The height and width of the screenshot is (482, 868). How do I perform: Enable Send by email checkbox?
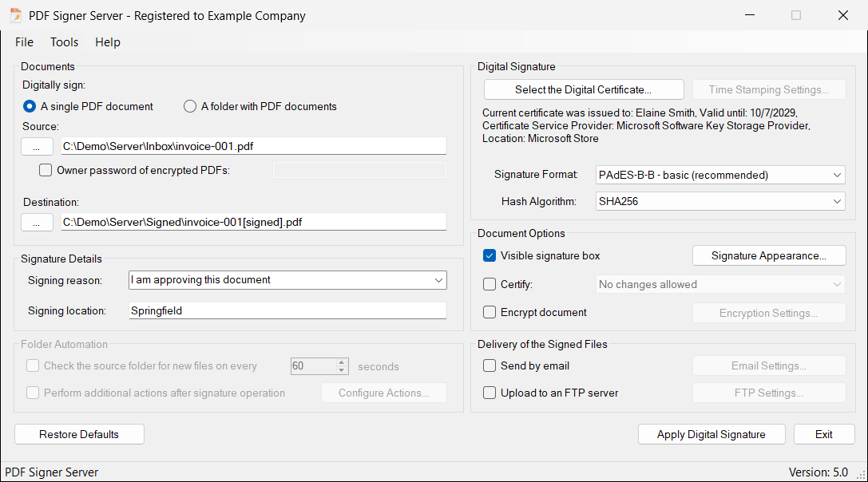(489, 365)
